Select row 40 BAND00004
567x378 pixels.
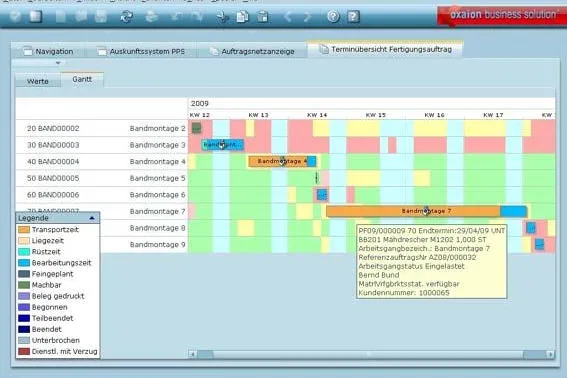click(x=102, y=162)
